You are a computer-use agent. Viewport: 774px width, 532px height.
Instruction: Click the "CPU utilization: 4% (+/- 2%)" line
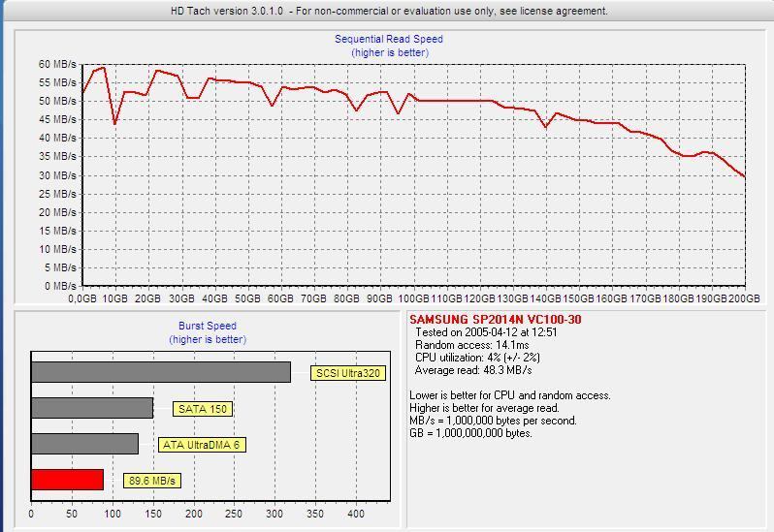click(477, 358)
